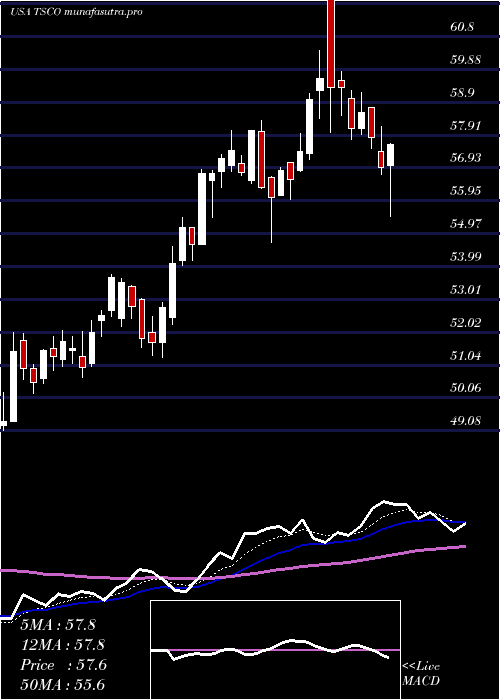The height and width of the screenshot is (700, 500).
Task: Select the 52.02 price axis label
Action: [x=466, y=322]
